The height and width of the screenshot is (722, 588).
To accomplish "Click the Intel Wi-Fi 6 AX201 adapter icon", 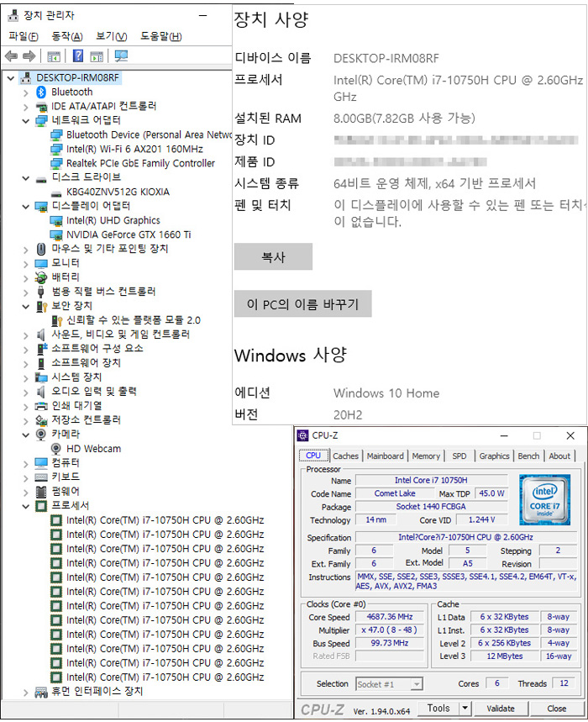I will pyautogui.click(x=56, y=149).
